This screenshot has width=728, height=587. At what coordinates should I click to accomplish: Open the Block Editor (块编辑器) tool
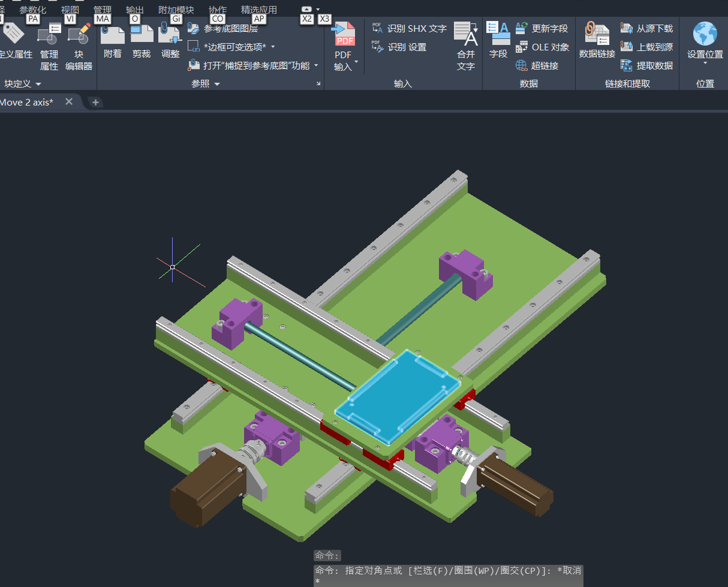pyautogui.click(x=79, y=45)
